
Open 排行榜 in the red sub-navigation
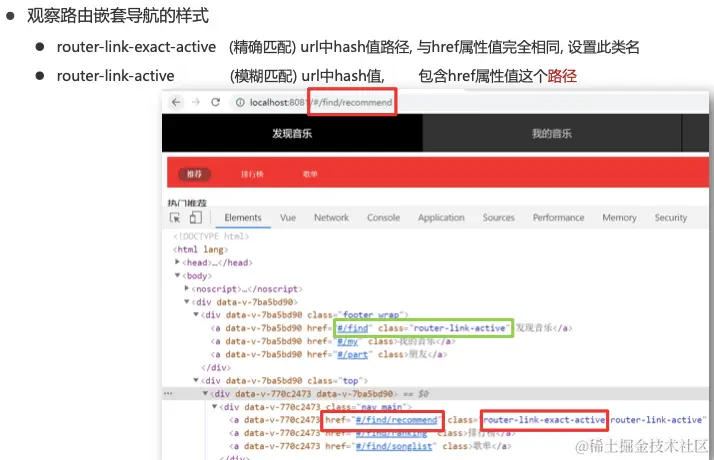pyautogui.click(x=252, y=174)
